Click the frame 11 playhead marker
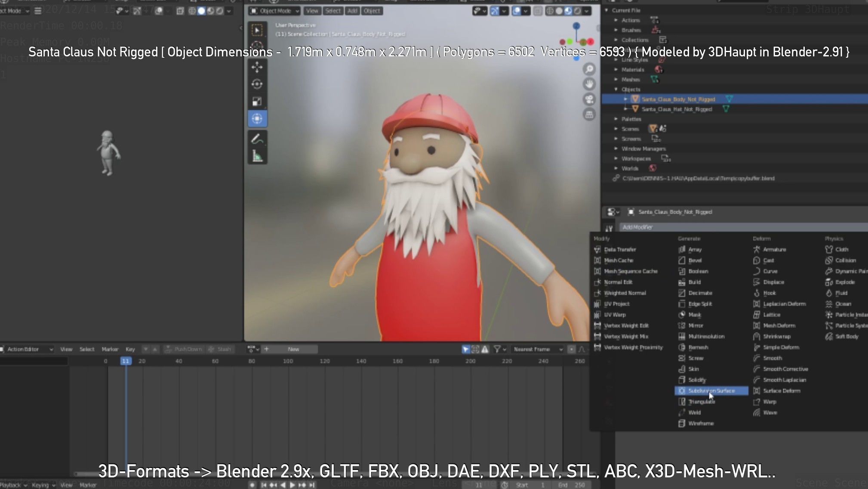Viewport: 868px width, 489px height. coord(126,361)
